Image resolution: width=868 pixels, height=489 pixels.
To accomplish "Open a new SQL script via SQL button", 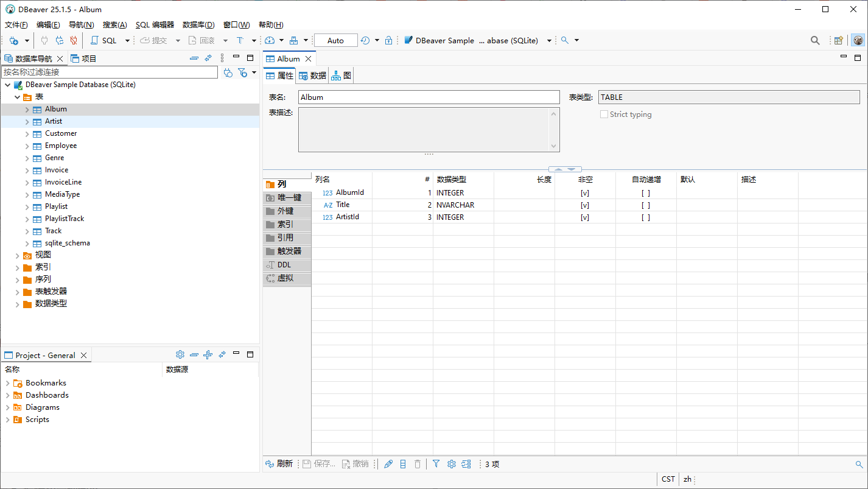I will click(x=103, y=41).
